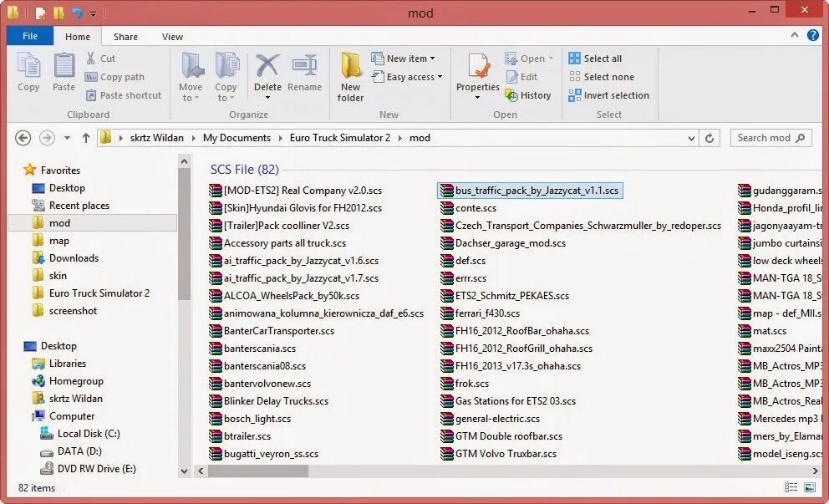
Task: Click Euro Truck Simulator 2 breadcrumb
Action: [x=340, y=138]
